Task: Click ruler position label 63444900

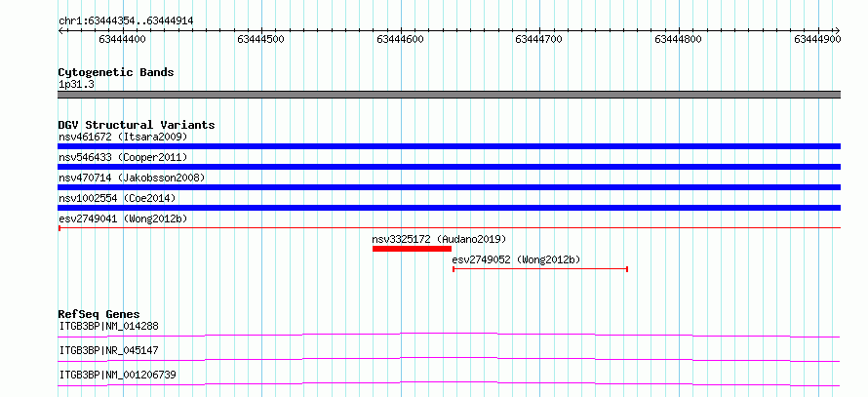Action: point(817,39)
